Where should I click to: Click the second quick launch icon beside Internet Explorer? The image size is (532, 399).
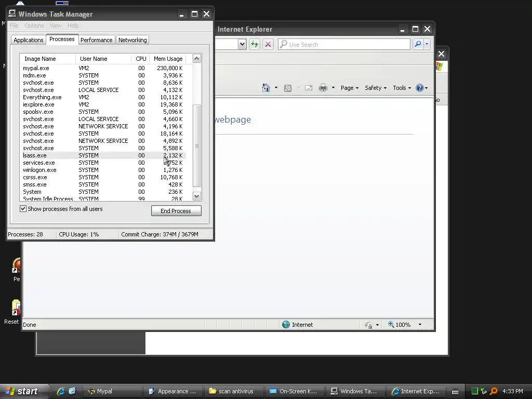(72, 391)
